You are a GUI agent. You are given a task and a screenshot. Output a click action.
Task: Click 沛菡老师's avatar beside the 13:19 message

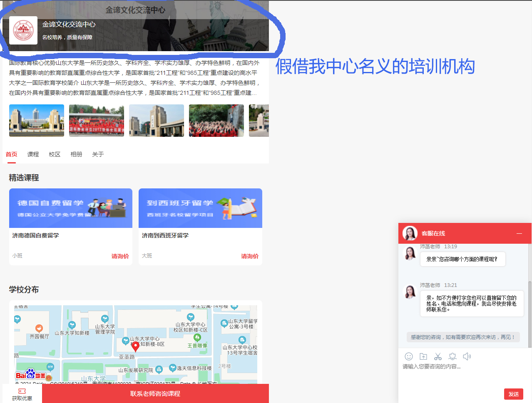410,253
